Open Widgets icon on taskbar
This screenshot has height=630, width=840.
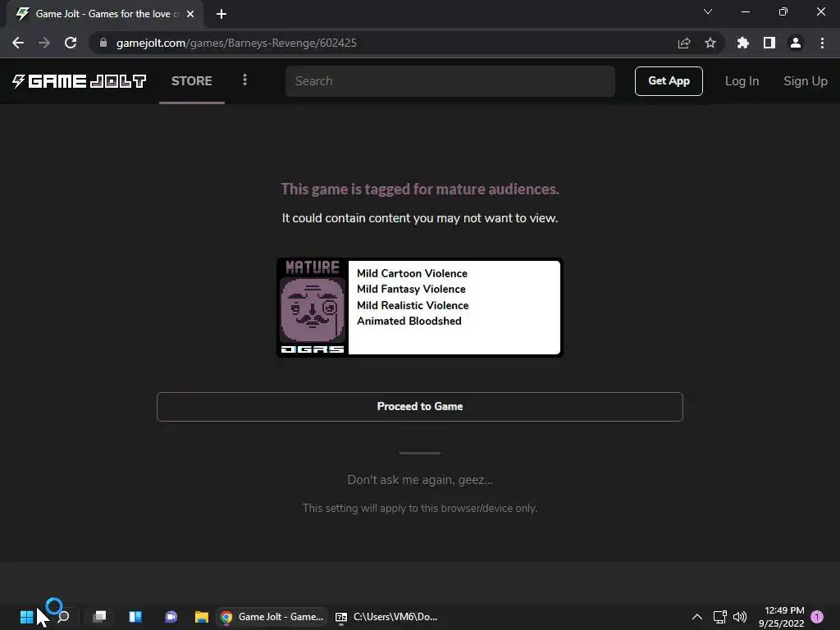tap(135, 617)
